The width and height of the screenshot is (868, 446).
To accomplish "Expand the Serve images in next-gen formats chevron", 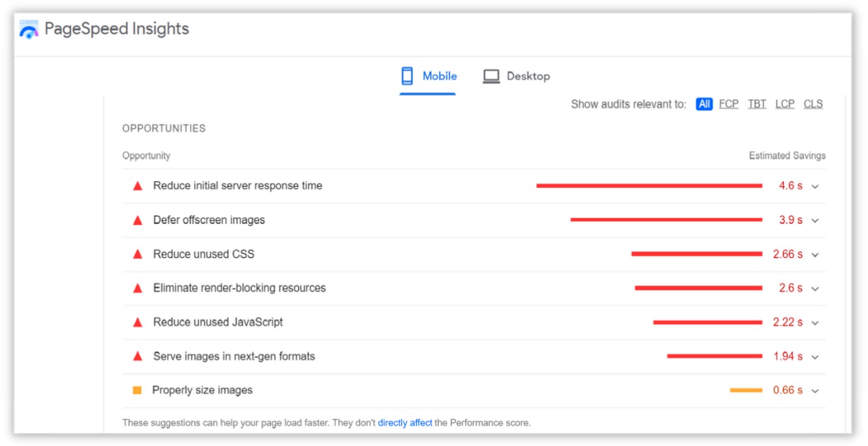I will point(815,357).
